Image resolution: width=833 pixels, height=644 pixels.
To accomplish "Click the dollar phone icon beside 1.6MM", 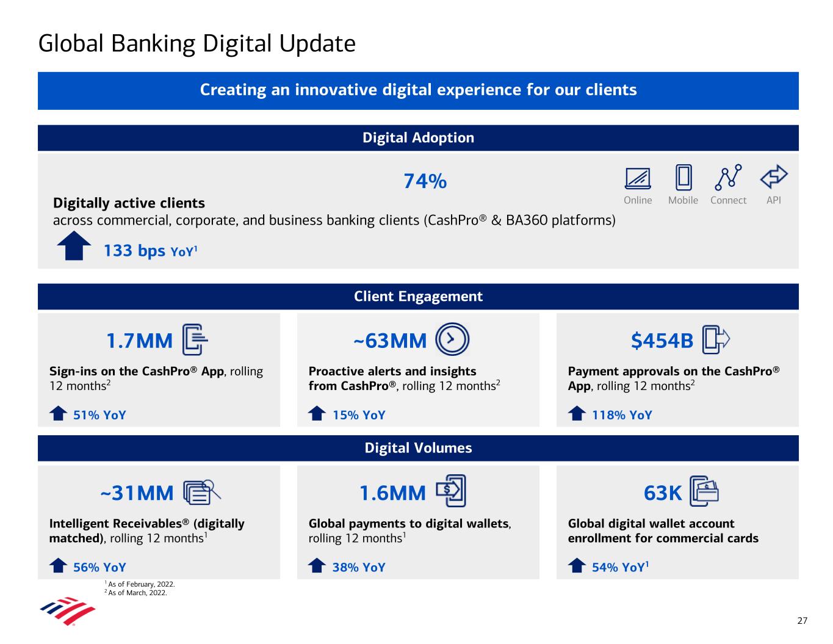I will (451, 491).
